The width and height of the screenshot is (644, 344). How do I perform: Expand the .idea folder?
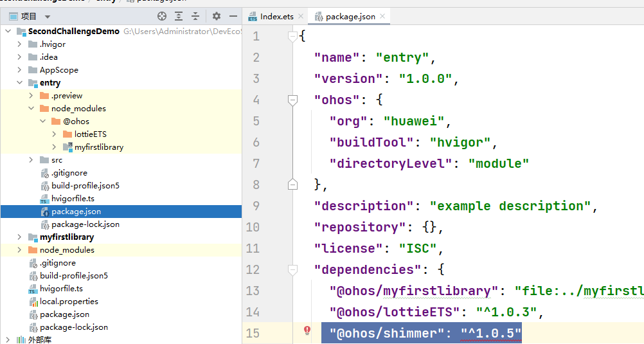(x=19, y=57)
